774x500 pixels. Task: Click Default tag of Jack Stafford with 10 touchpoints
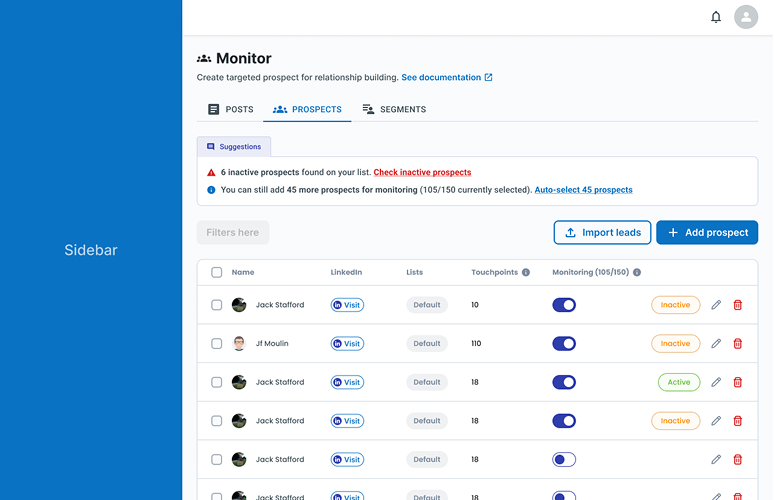click(426, 305)
